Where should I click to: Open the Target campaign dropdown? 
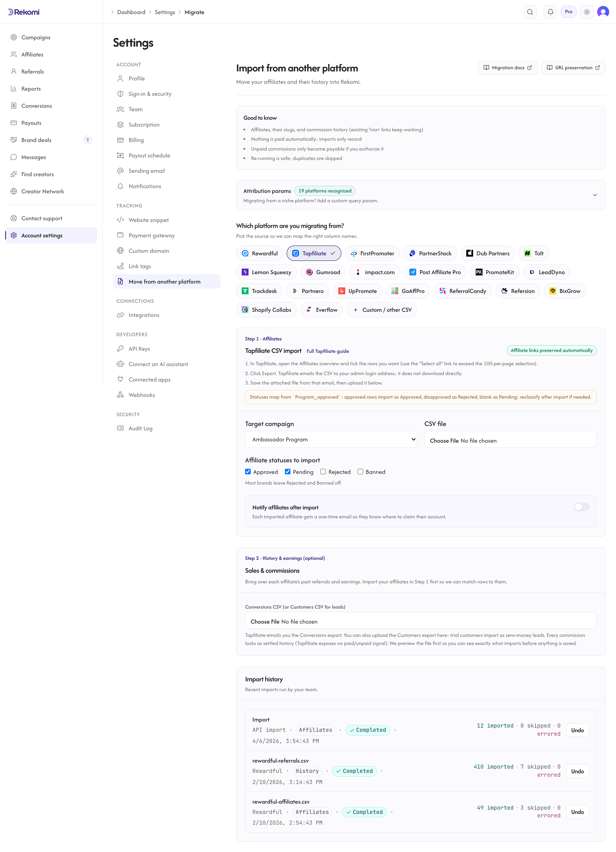click(331, 439)
